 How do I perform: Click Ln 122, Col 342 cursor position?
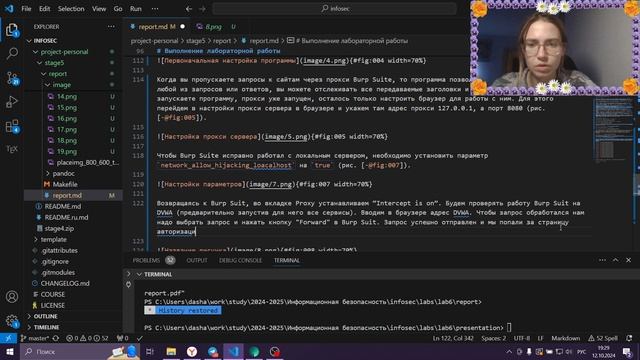(453, 338)
